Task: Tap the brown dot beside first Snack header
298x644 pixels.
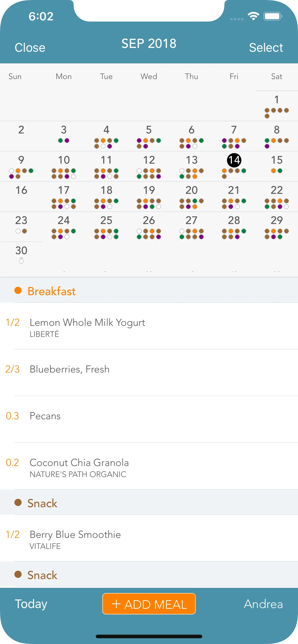Action: click(x=18, y=502)
